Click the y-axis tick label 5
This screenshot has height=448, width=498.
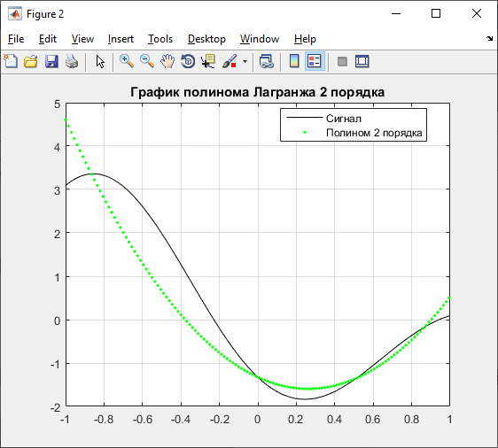click(x=58, y=104)
